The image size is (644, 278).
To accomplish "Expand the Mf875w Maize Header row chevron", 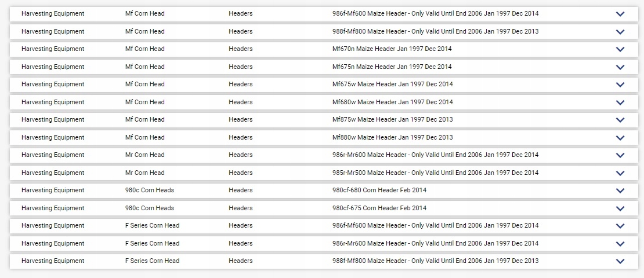I will [x=620, y=120].
